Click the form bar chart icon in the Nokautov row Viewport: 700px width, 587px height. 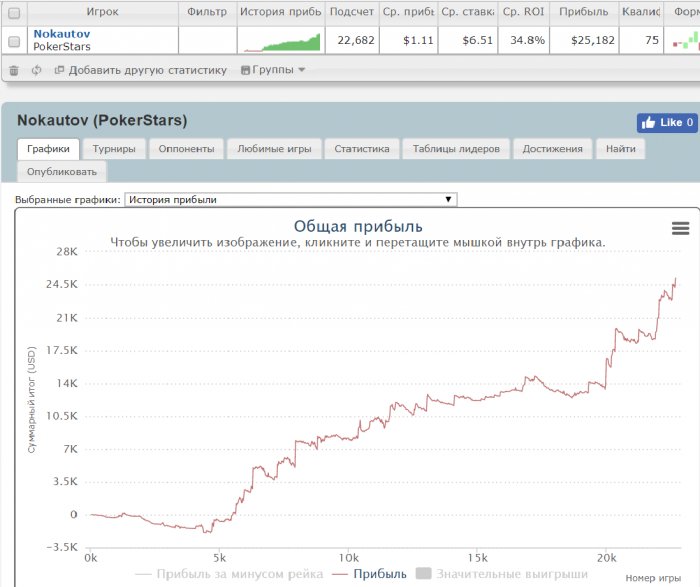pos(686,40)
